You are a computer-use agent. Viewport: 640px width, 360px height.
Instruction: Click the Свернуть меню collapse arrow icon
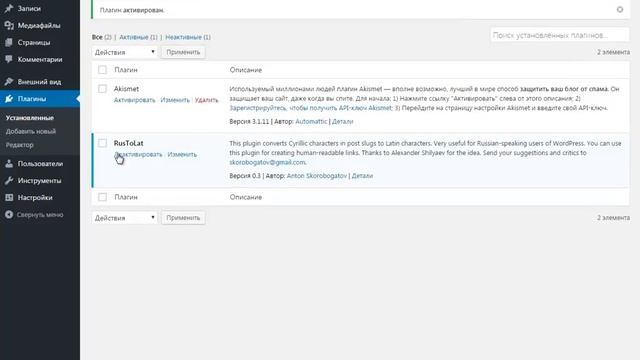pyautogui.click(x=9, y=214)
